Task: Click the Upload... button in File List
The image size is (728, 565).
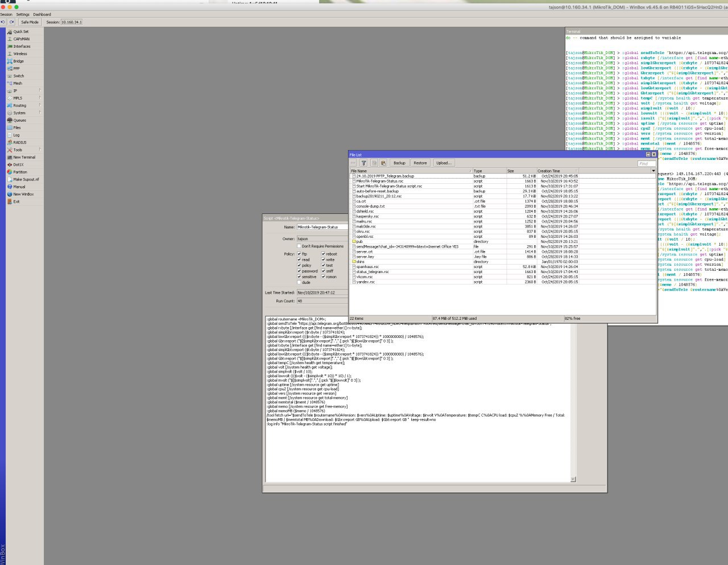Action: (x=443, y=163)
